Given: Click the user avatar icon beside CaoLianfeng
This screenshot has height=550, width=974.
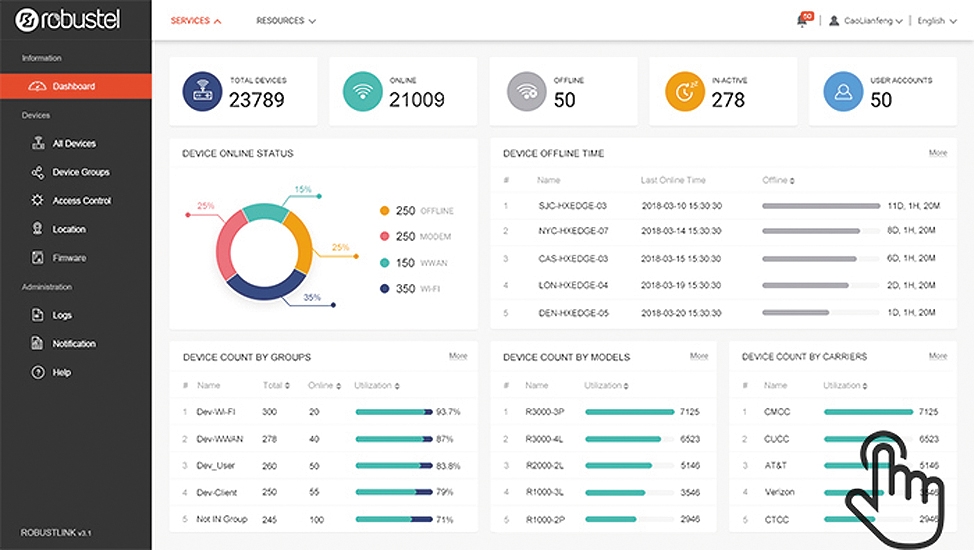Looking at the screenshot, I should 834,21.
